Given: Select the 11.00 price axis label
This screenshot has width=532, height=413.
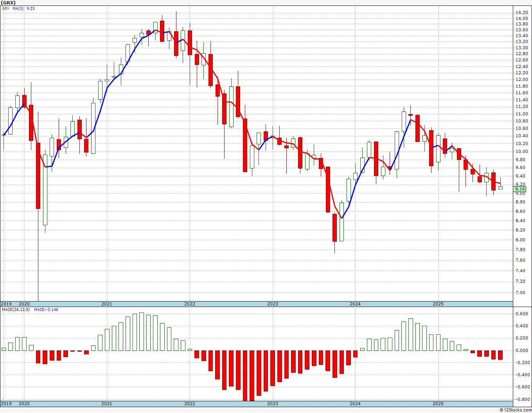Looking at the screenshot, I should [x=521, y=114].
